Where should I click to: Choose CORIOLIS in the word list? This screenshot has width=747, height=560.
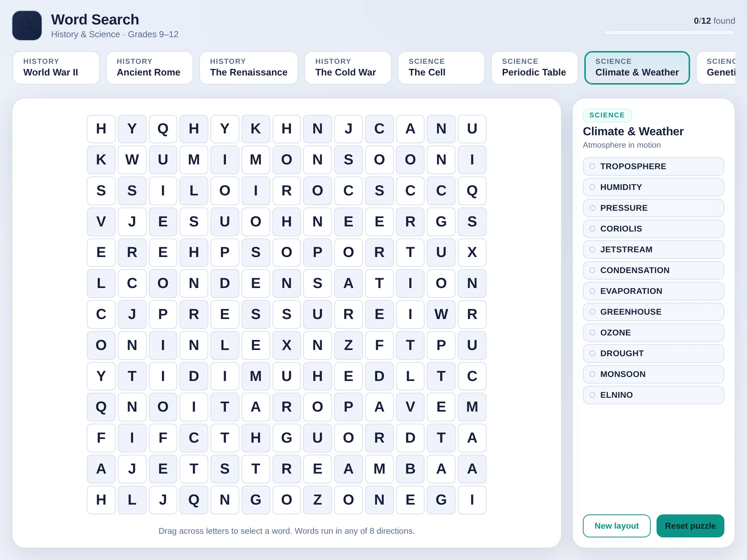[x=654, y=229]
